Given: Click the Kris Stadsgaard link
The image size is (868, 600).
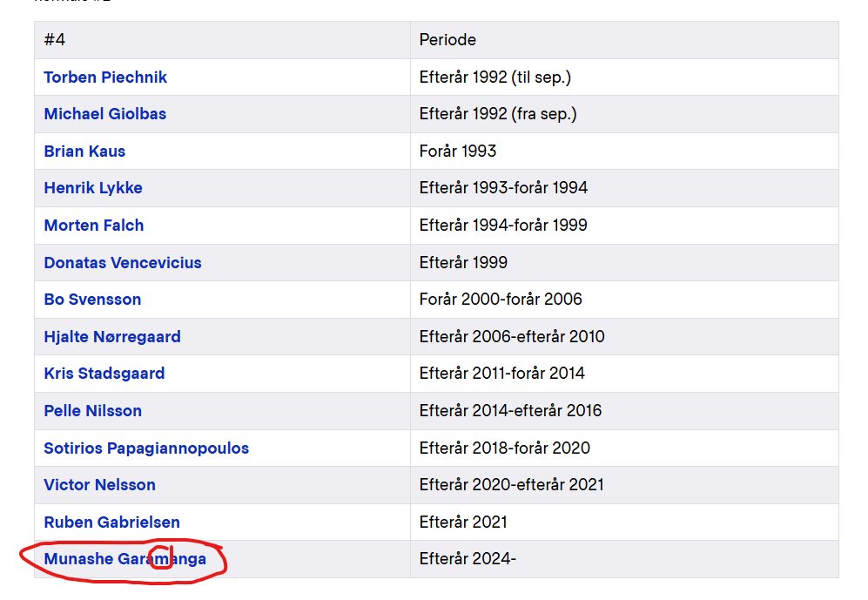Looking at the screenshot, I should click(104, 374).
